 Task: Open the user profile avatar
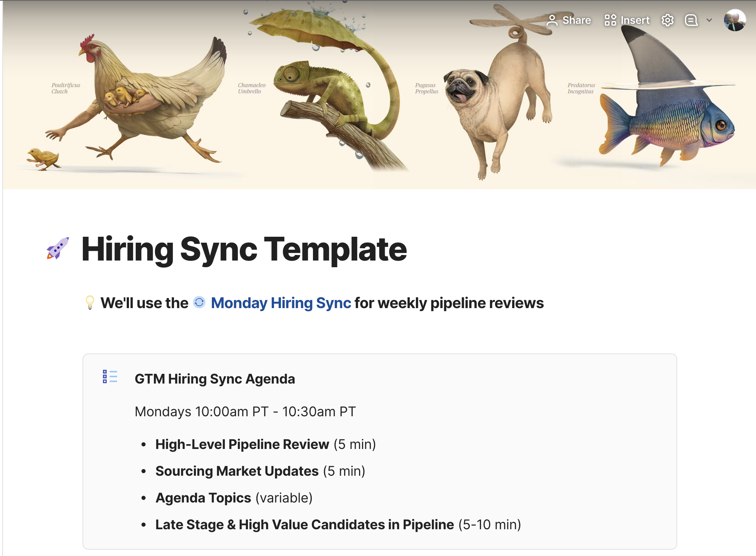[734, 20]
